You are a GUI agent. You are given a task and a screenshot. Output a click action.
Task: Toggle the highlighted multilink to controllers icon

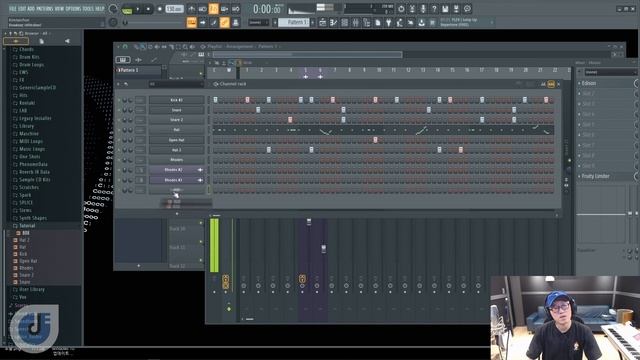click(x=224, y=22)
